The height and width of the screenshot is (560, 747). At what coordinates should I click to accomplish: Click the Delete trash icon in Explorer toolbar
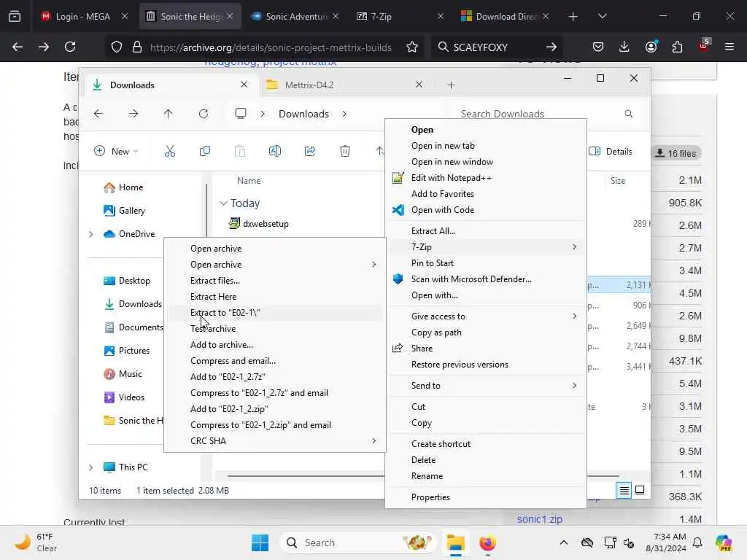click(345, 152)
